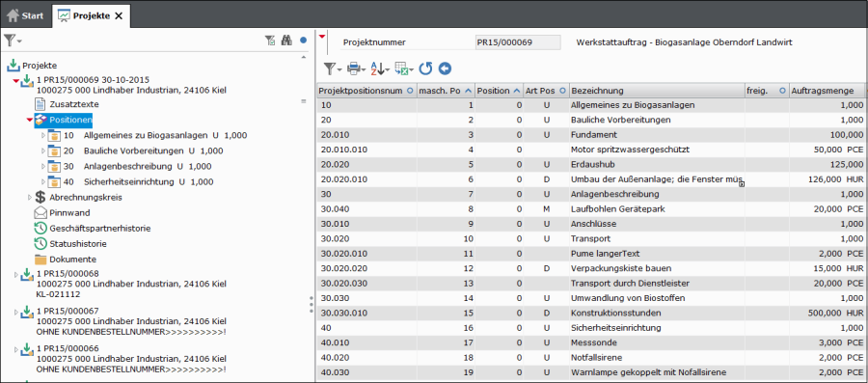This screenshot has width=868, height=383.
Task: Click folder icon of position 10
Action: [54, 136]
